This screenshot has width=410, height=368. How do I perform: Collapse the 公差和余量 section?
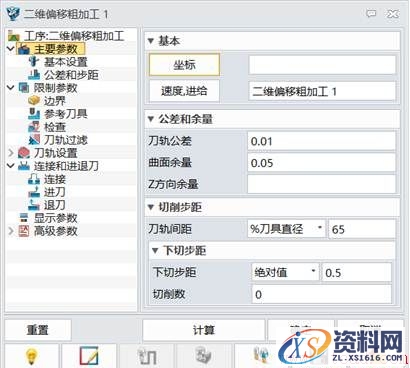coord(151,119)
